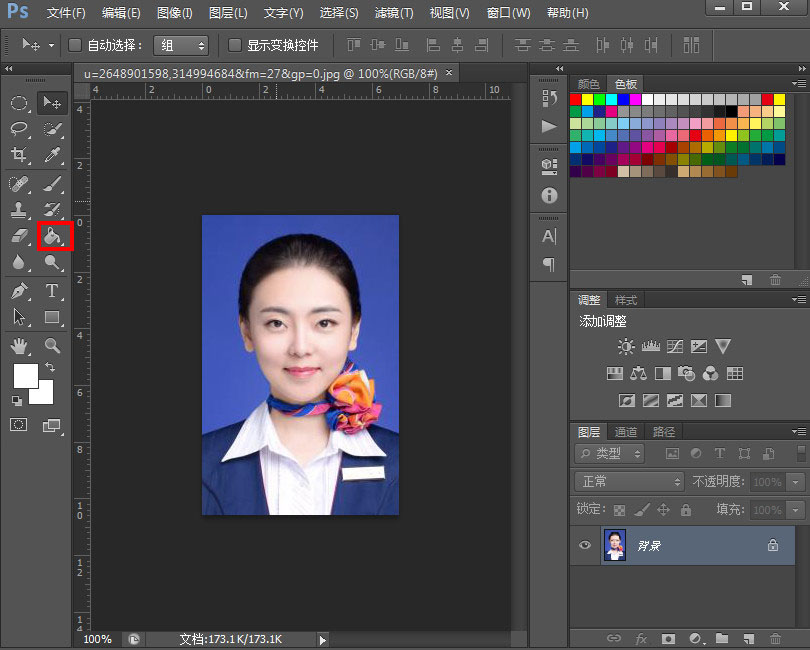Select the Crop tool

pyautogui.click(x=19, y=155)
